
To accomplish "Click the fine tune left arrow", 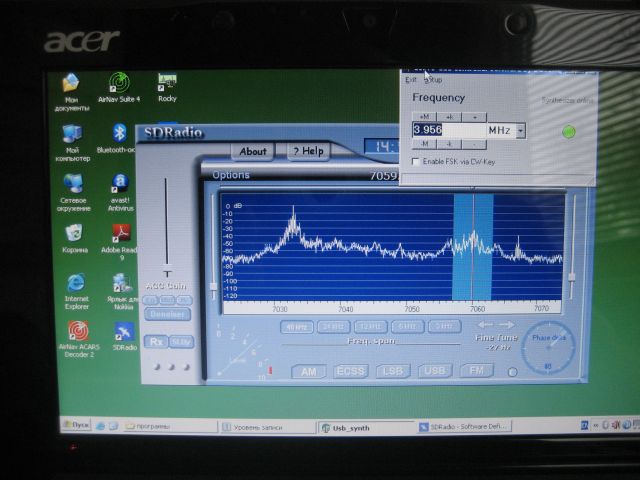I will click(x=485, y=325).
